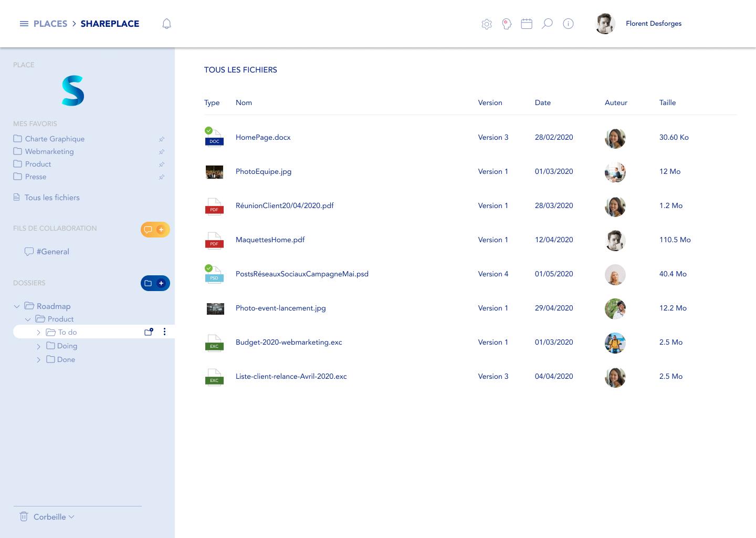The height and width of the screenshot is (538, 756).
Task: Click EXC icon of Liste-client-relance-Avril-2020
Action: coord(214,377)
